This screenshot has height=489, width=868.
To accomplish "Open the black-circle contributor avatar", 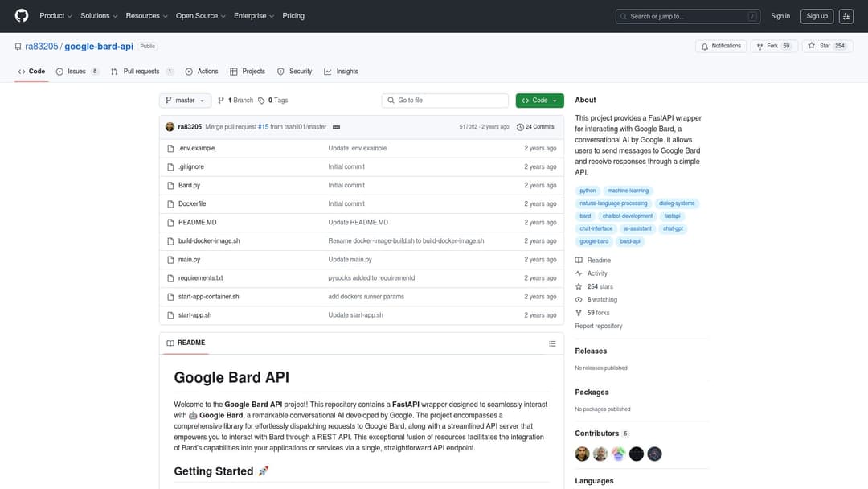I will point(636,454).
